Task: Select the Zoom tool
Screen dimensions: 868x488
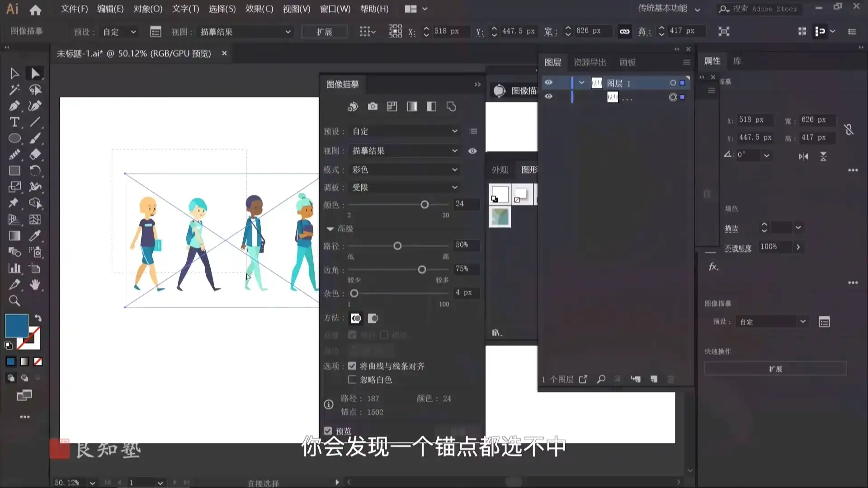Action: tap(14, 300)
